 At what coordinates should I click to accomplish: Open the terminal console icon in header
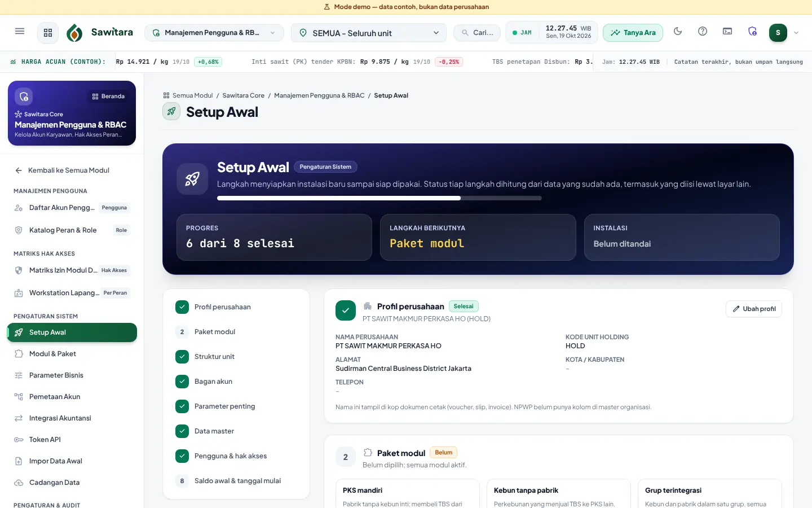(727, 32)
